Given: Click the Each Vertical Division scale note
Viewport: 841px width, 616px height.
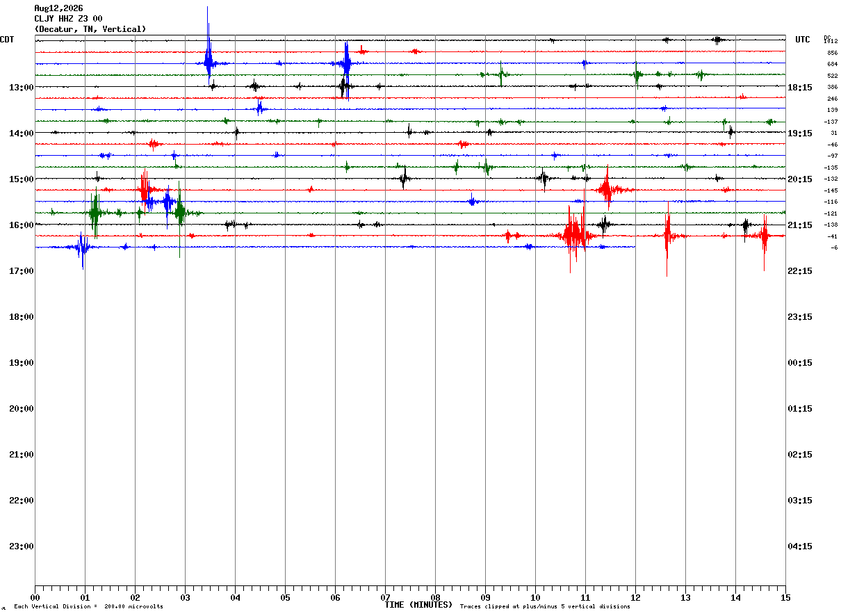Looking at the screenshot, I should (88, 607).
